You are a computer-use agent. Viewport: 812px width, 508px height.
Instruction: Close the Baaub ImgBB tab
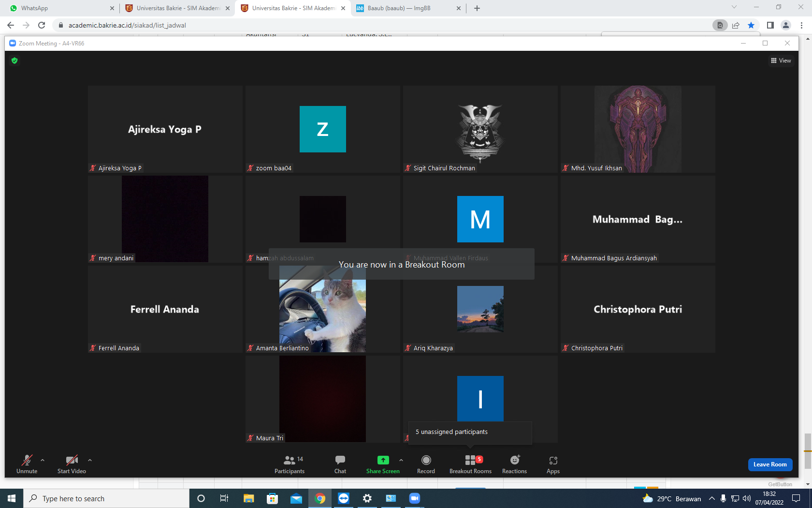pos(459,8)
